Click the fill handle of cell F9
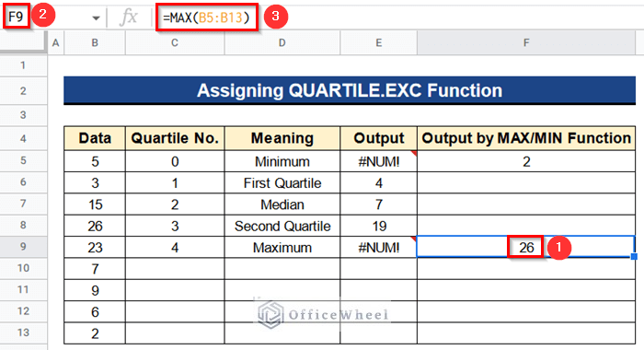Image resolution: width=644 pixels, height=350 pixels. click(x=634, y=257)
